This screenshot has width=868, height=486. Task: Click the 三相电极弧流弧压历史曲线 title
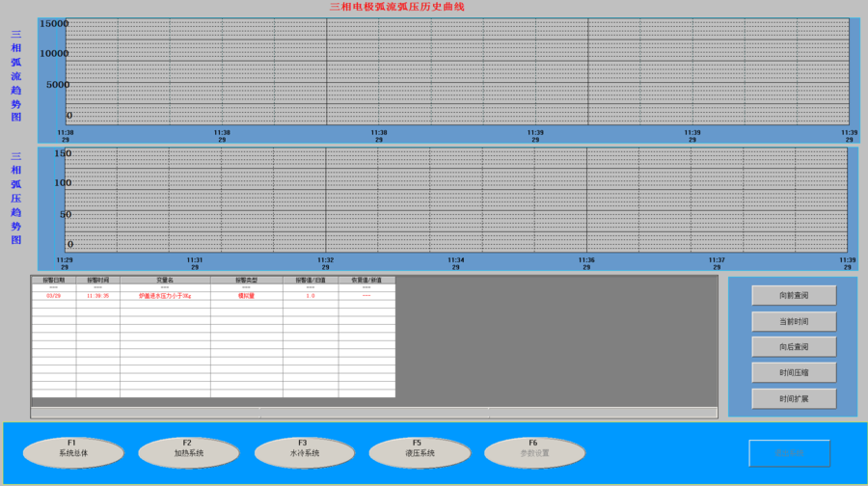(396, 7)
